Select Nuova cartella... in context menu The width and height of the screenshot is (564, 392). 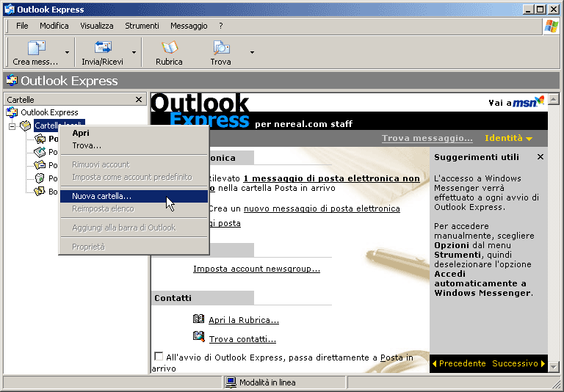pos(134,196)
